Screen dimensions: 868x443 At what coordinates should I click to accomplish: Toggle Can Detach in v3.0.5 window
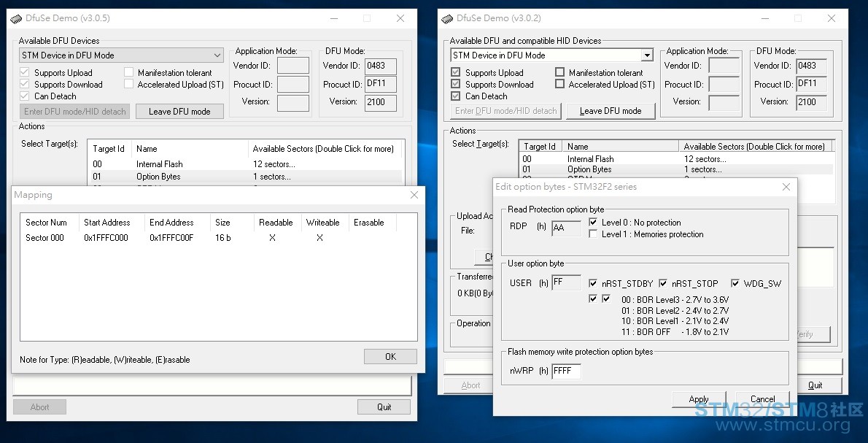(x=24, y=96)
